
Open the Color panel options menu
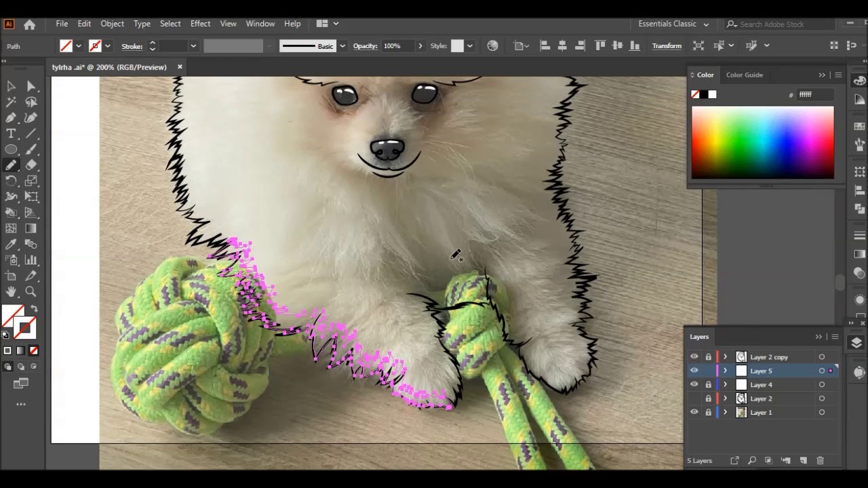pos(838,75)
